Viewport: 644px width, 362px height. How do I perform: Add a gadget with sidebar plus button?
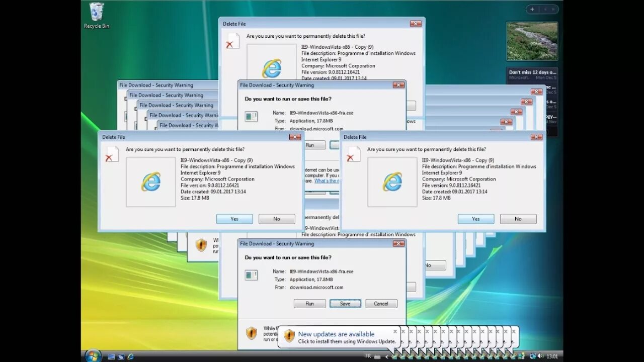coord(532,9)
